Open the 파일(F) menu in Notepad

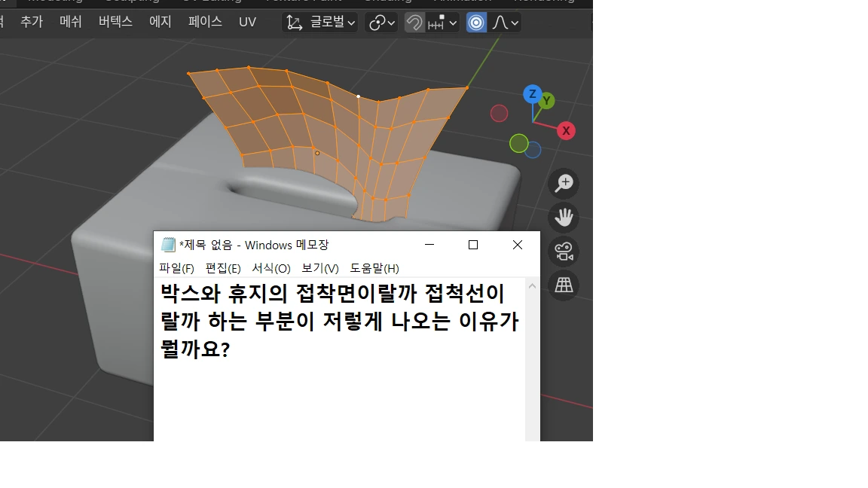[x=176, y=268]
